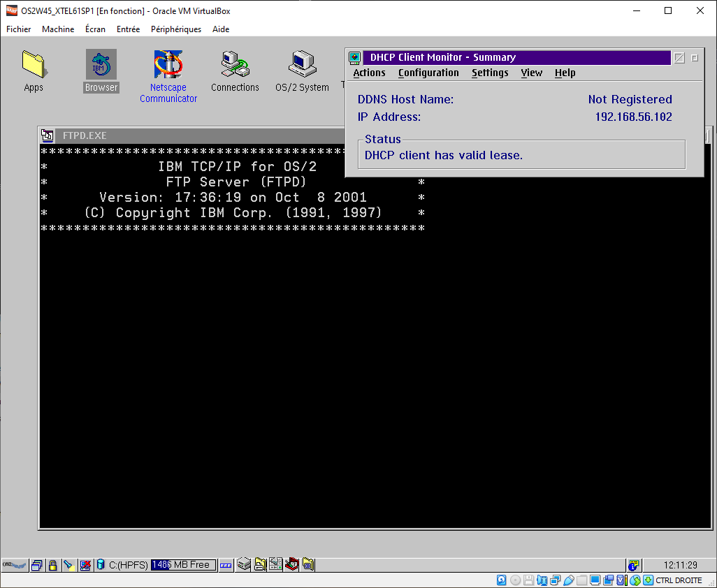The image size is (717, 588).
Task: Click the VirtualBox USB status icon
Action: tap(570, 580)
